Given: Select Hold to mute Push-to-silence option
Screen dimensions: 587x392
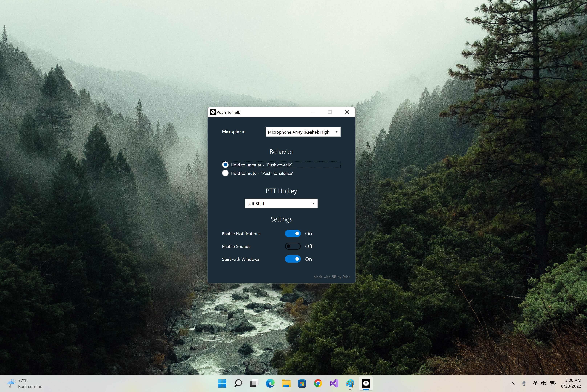Looking at the screenshot, I should point(258,173).
